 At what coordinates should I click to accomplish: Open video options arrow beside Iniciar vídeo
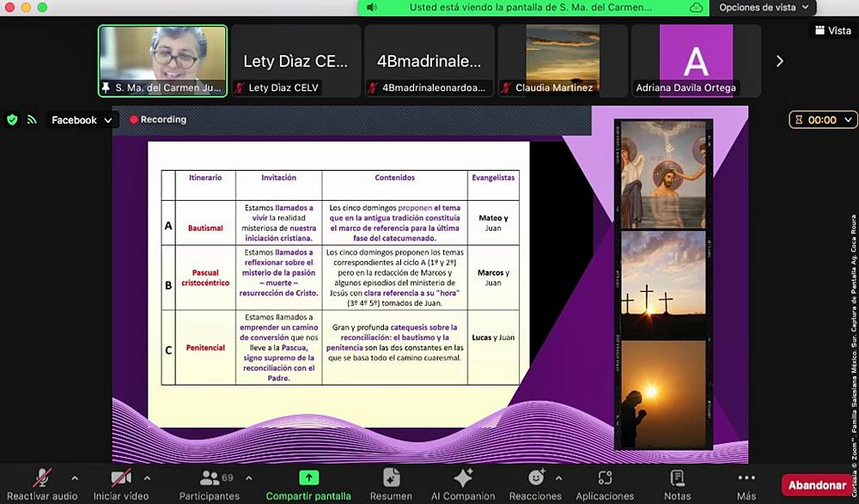(x=147, y=478)
